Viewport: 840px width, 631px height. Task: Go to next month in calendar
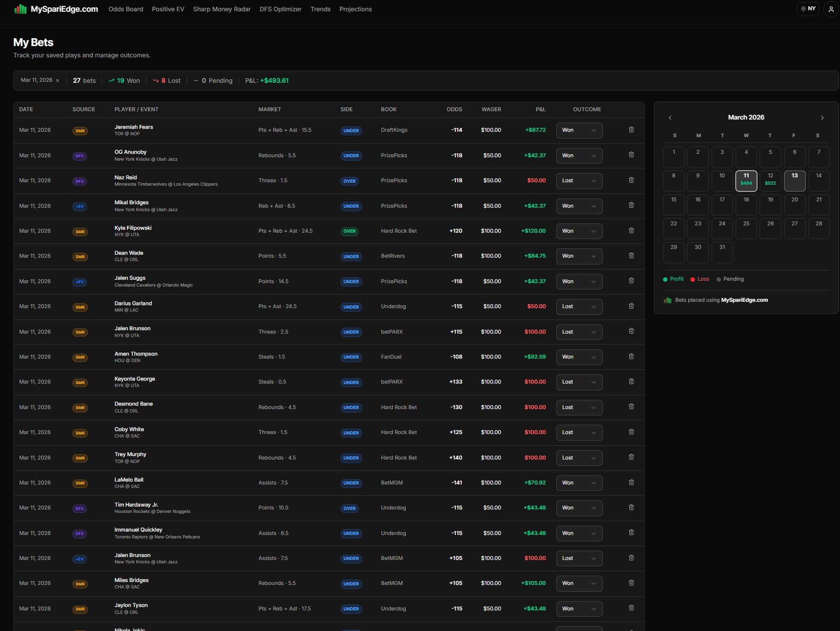click(822, 118)
